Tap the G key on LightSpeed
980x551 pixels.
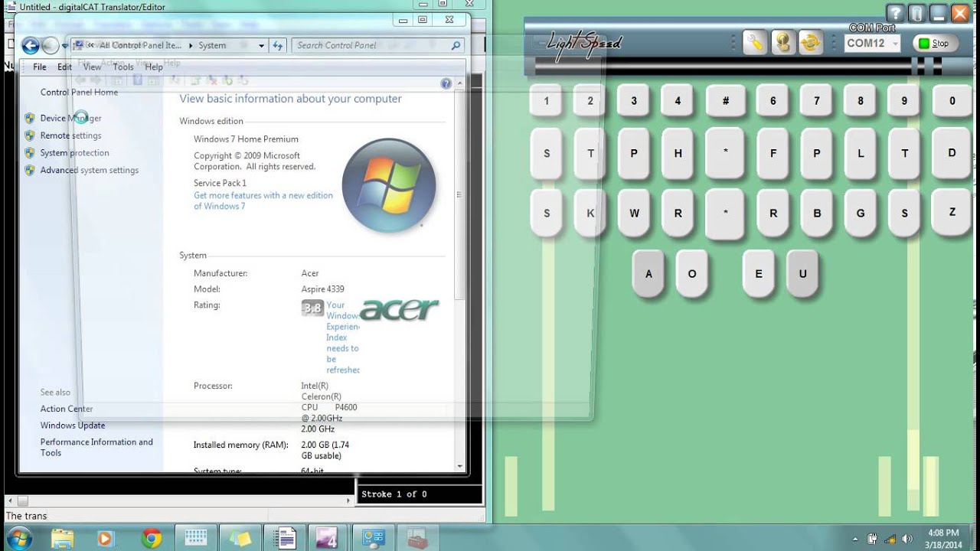(x=860, y=214)
